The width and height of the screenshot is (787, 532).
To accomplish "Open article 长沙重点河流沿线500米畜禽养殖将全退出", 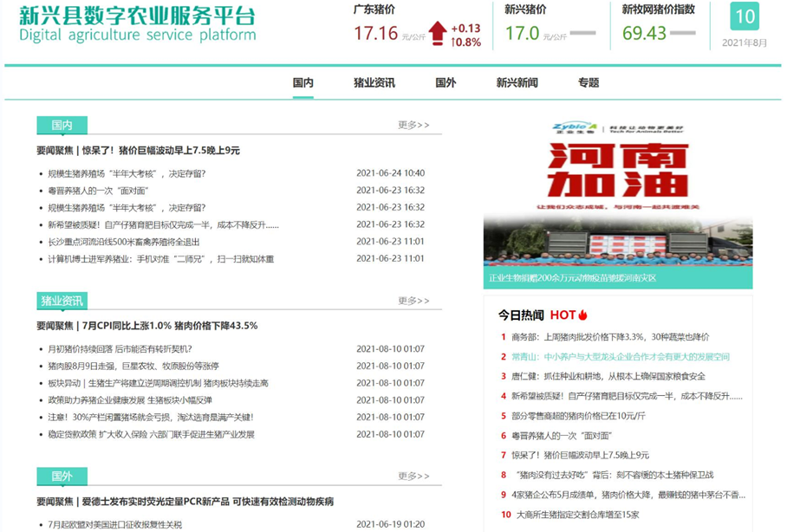I will tap(123, 242).
